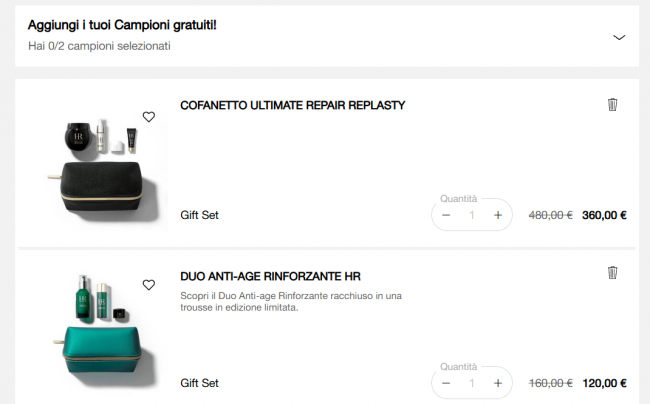Click the 0/2 campioni selezionati text
Image resolution: width=650 pixels, height=404 pixels.
pos(99,46)
